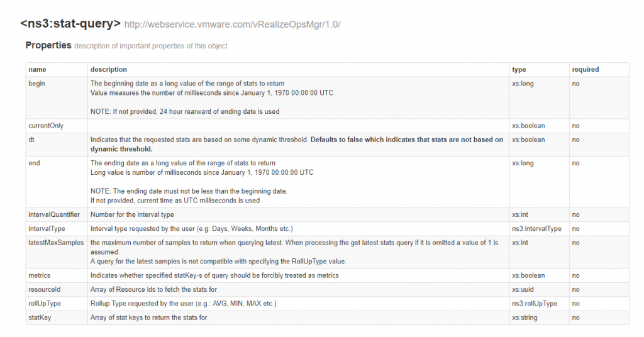Click the webservice.vmware.com namespace URL

(x=232, y=25)
